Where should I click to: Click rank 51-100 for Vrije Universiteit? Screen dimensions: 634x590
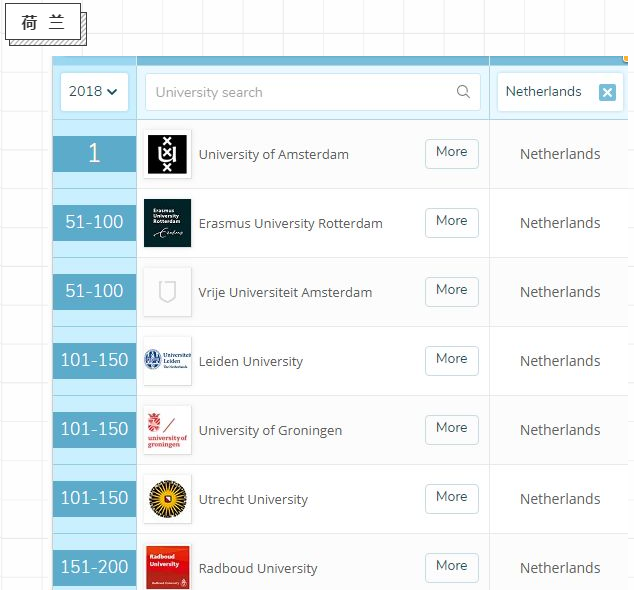(x=94, y=292)
